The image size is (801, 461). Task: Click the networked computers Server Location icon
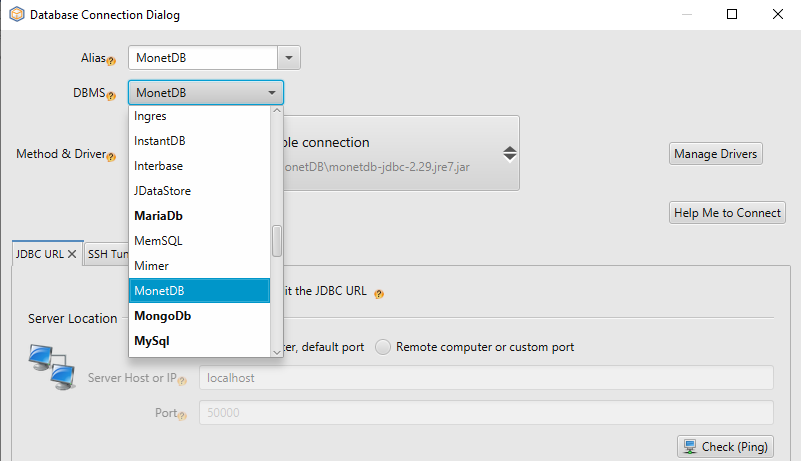[52, 367]
